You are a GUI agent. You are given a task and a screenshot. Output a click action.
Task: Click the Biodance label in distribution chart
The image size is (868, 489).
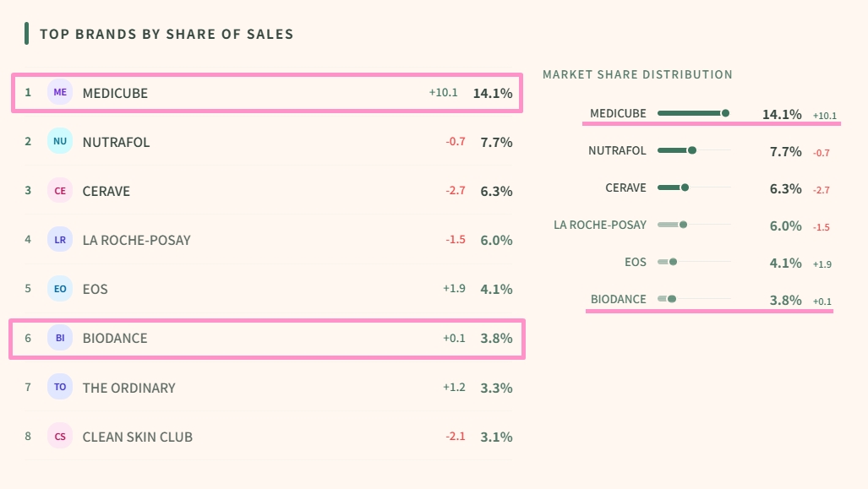(x=618, y=299)
